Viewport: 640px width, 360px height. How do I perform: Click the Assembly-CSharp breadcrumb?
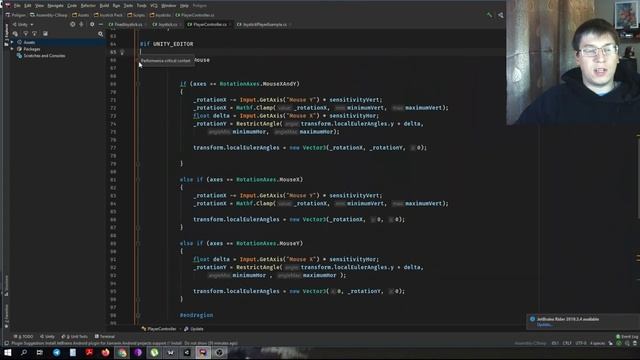(49, 15)
